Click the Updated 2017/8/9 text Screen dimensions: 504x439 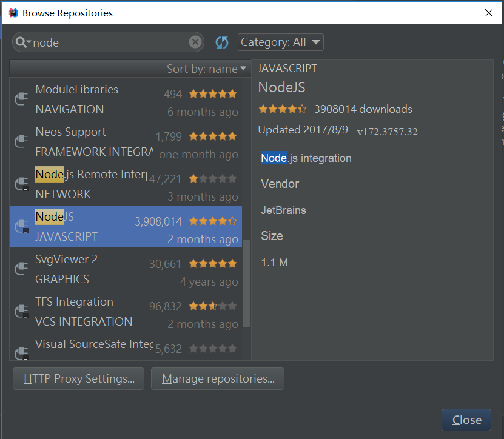point(303,130)
